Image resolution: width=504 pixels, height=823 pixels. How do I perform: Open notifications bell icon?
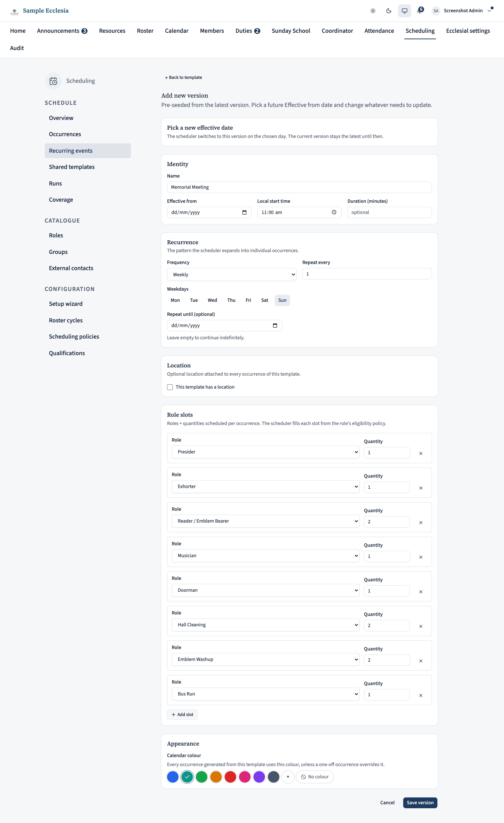coord(420,10)
